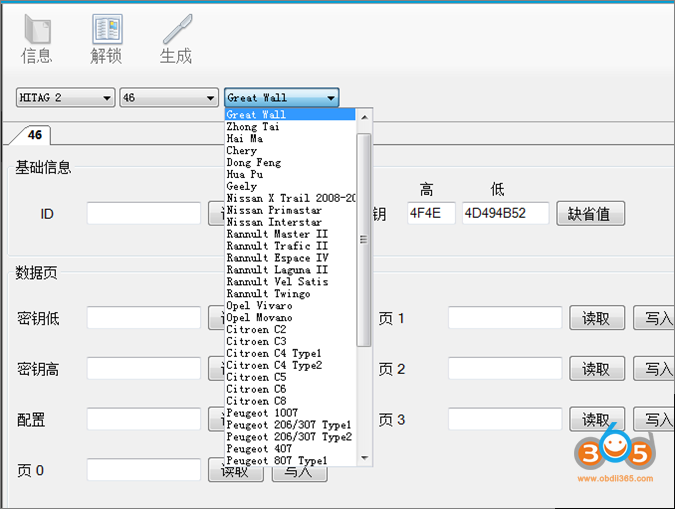Pick Rannult Laguna II entry
This screenshot has width=675, height=509.
pyautogui.click(x=290, y=270)
